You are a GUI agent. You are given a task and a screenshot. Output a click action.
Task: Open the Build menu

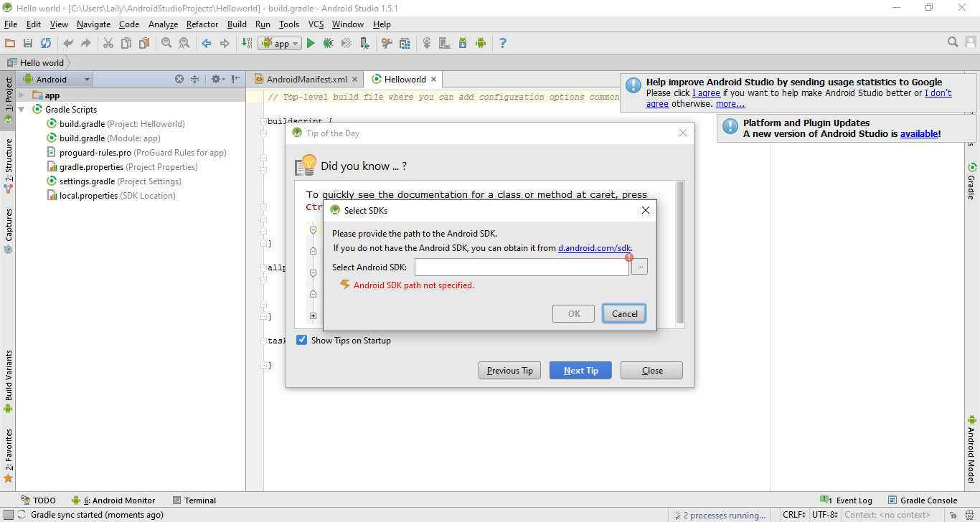point(237,24)
